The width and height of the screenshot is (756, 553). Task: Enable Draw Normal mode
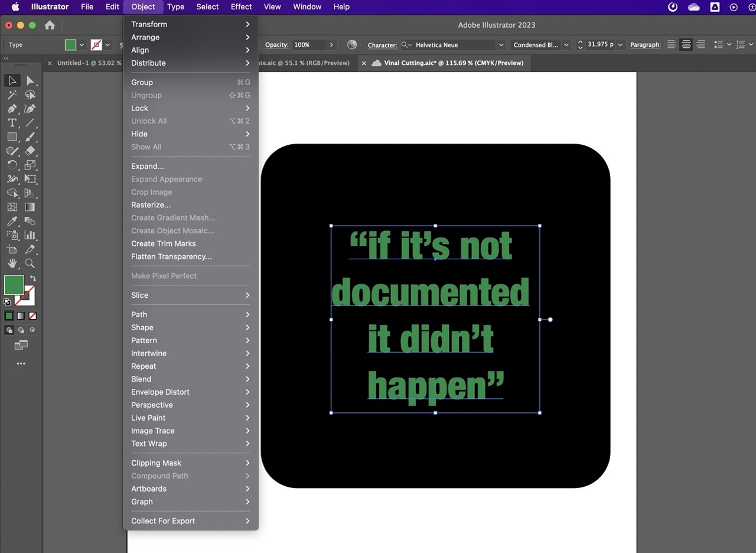9,330
